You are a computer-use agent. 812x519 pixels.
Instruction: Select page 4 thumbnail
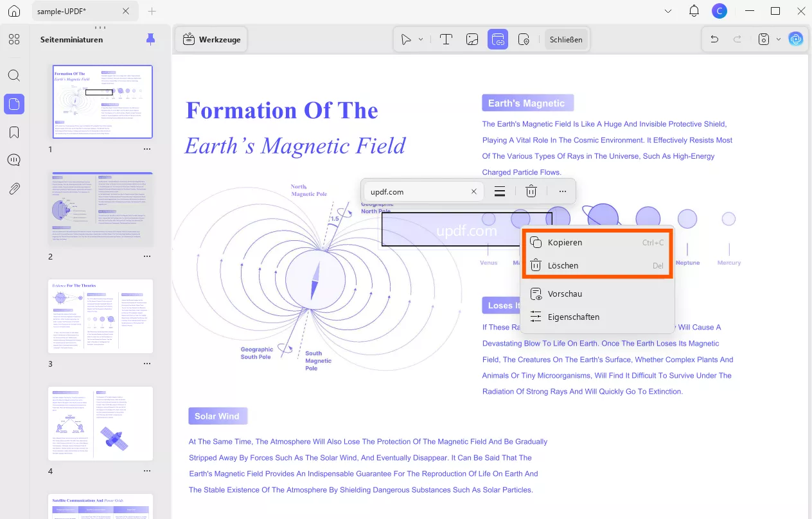click(101, 423)
